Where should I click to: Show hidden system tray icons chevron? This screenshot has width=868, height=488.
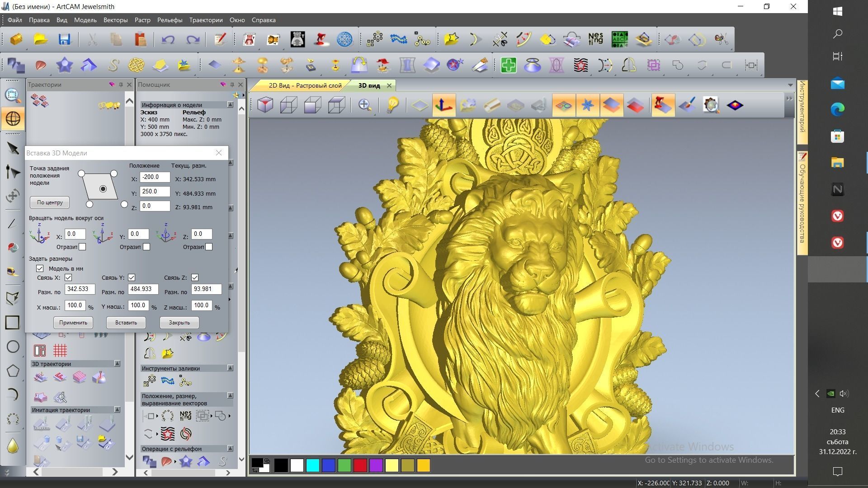click(817, 394)
